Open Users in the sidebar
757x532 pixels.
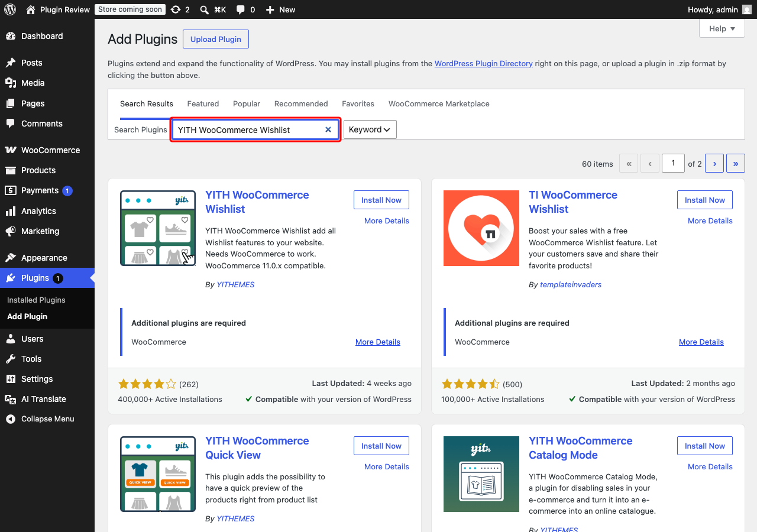point(47,339)
